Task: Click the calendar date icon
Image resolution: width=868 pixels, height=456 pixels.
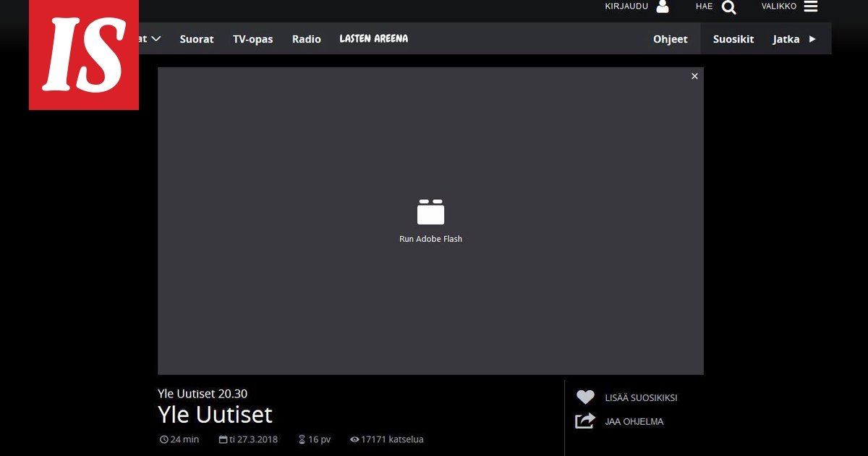Action: click(223, 439)
